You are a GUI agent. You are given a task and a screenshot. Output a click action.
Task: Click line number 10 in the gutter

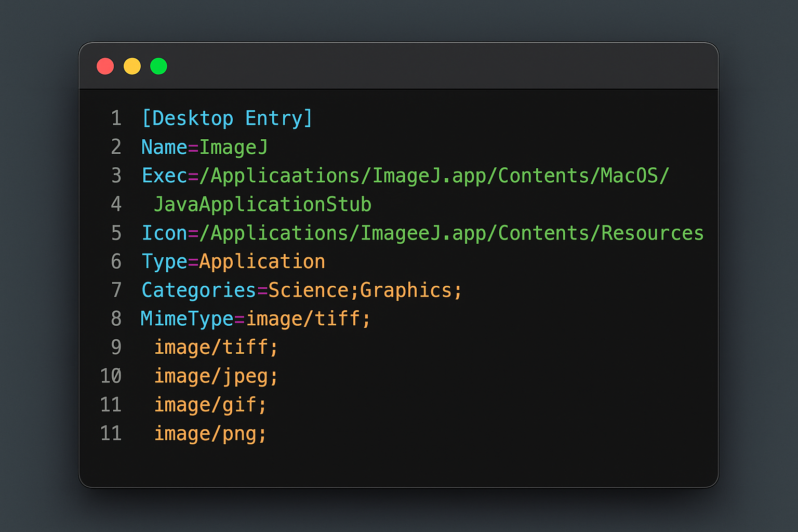pyautogui.click(x=111, y=376)
